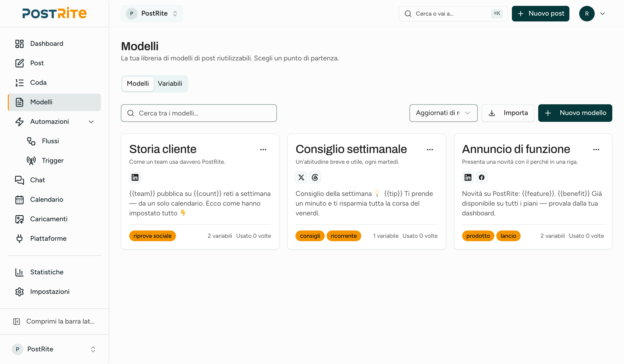Focus the Cerca o vai a global search
Image resolution: width=624 pixels, height=364 pixels.
tap(453, 14)
